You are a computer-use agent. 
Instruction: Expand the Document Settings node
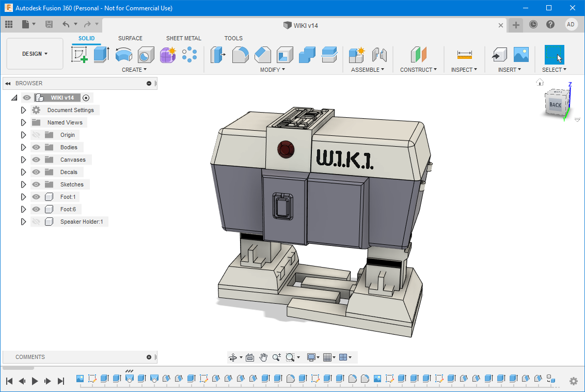tap(23, 110)
